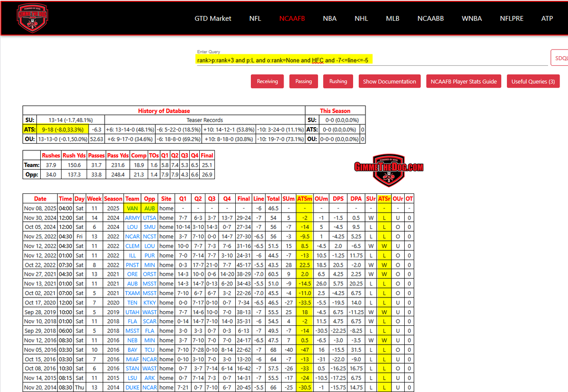The image size is (568, 392).
Task: Open the NCAAFB Player Stats Guide
Action: click(x=464, y=81)
